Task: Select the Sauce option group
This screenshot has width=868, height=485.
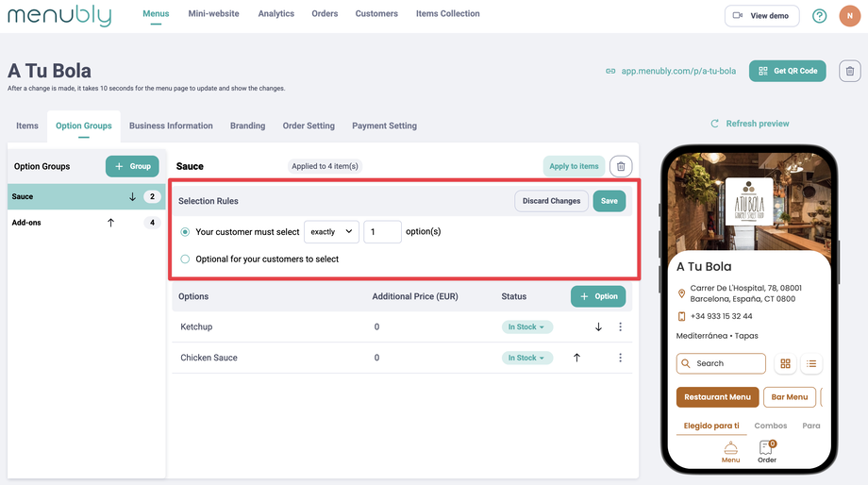Action: point(87,196)
